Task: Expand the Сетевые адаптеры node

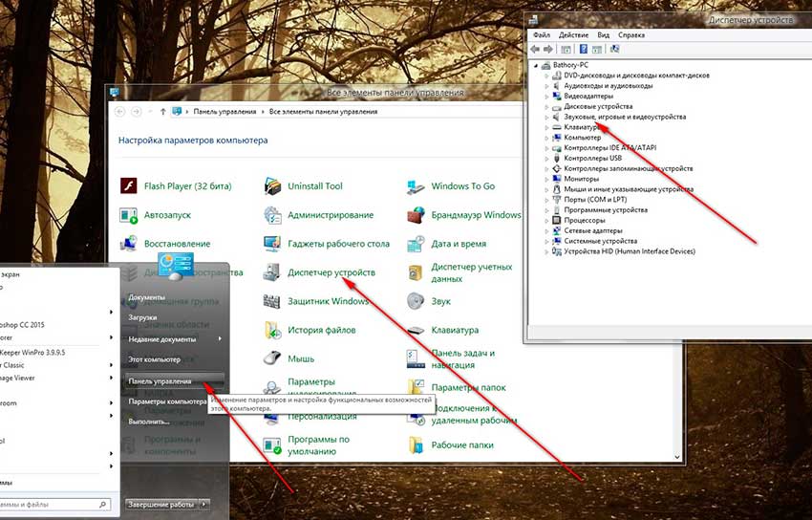Action: pos(546,230)
